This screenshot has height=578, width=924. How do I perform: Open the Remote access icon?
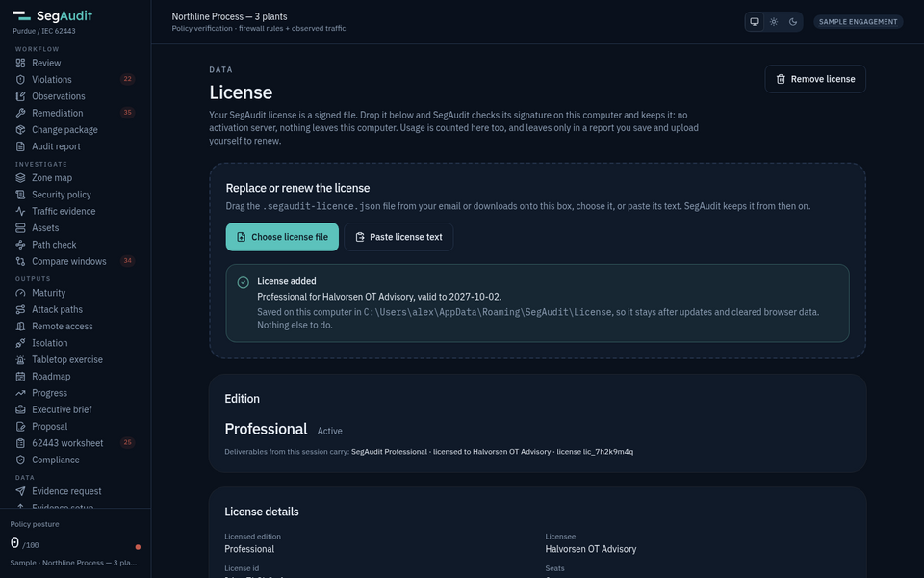tap(20, 327)
